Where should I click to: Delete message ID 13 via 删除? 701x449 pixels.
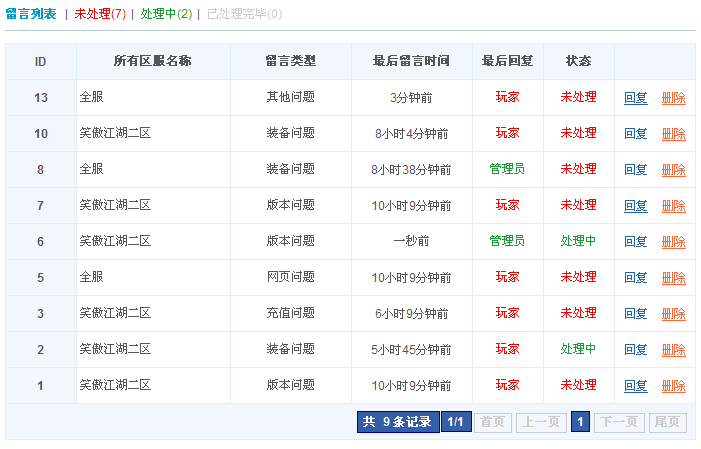(x=673, y=98)
